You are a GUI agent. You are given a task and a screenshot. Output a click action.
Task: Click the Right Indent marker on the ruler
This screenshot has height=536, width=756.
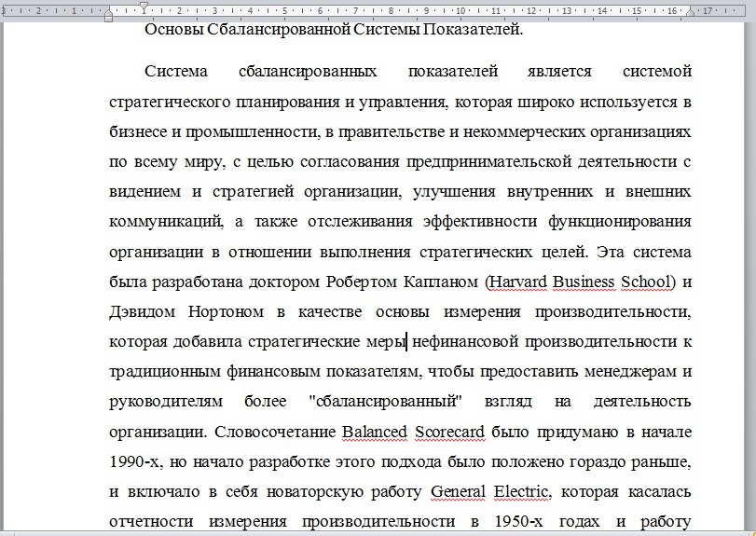691,11
